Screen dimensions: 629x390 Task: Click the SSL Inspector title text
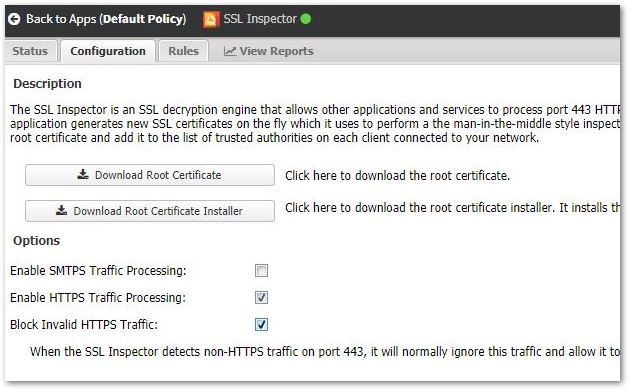(x=260, y=18)
